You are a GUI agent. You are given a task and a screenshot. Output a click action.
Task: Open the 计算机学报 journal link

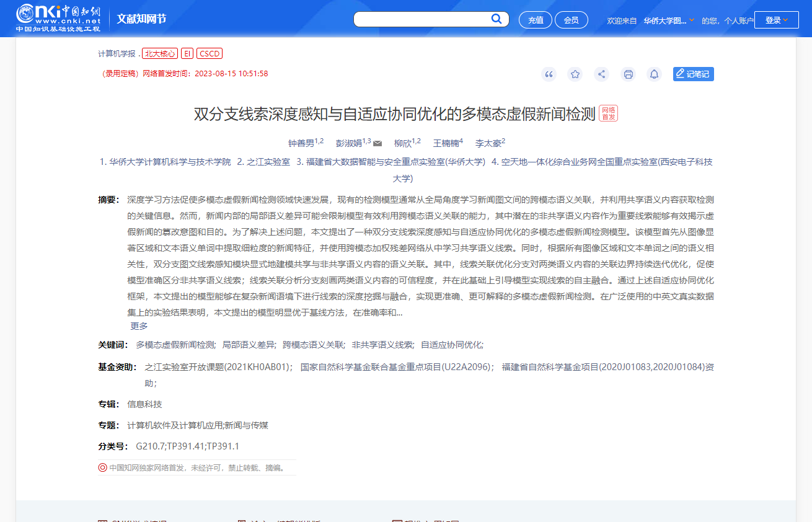pyautogui.click(x=117, y=54)
